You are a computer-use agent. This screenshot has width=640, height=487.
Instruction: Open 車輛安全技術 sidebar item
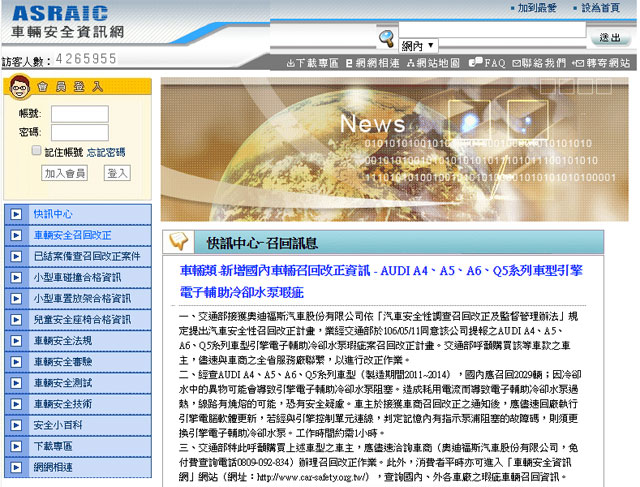point(62,404)
